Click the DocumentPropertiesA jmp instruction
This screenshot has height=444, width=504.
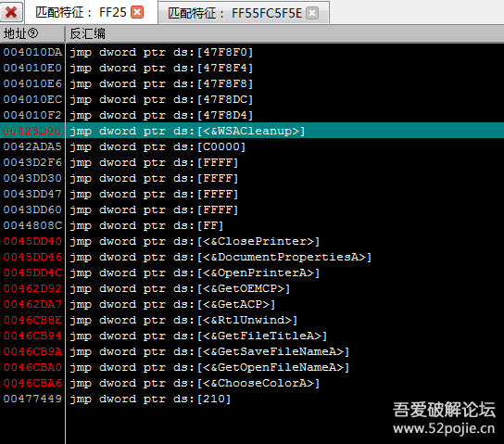pyautogui.click(x=220, y=257)
